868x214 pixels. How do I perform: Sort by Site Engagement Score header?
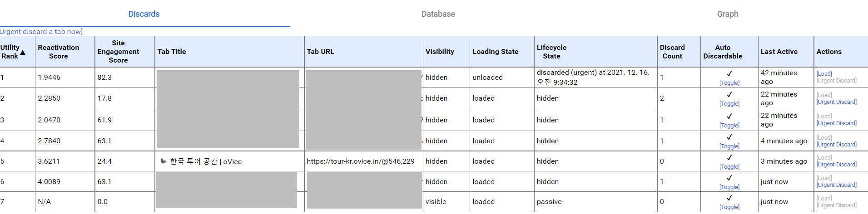(118, 52)
